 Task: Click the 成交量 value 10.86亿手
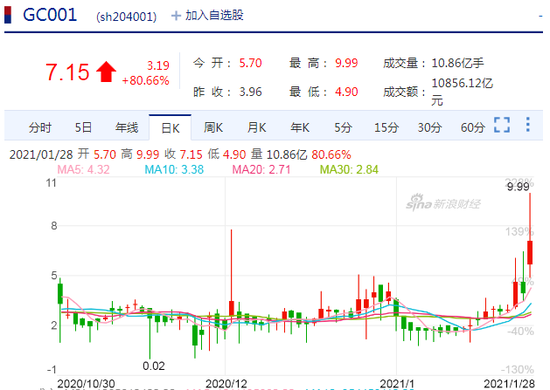tap(457, 63)
